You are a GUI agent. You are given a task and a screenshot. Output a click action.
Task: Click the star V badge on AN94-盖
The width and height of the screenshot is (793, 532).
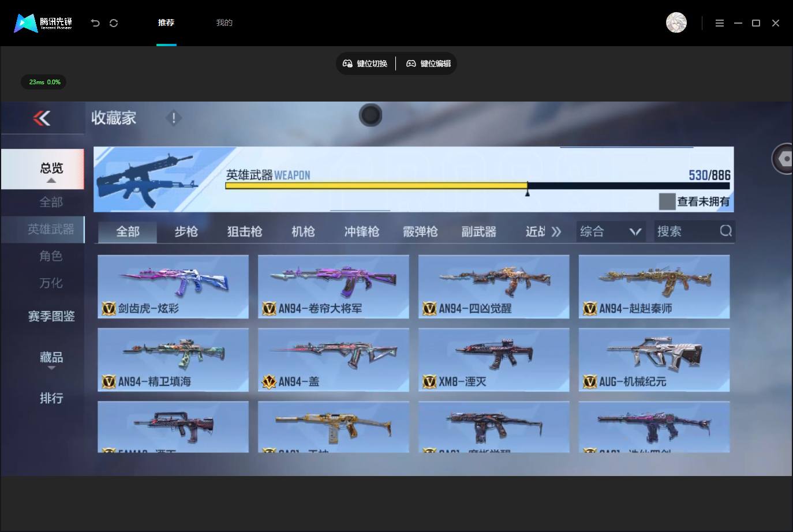click(269, 381)
